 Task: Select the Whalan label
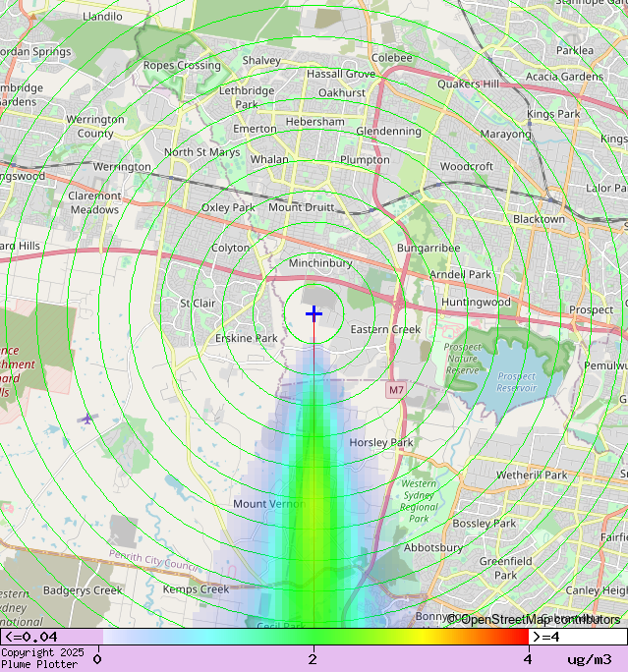[x=269, y=159]
